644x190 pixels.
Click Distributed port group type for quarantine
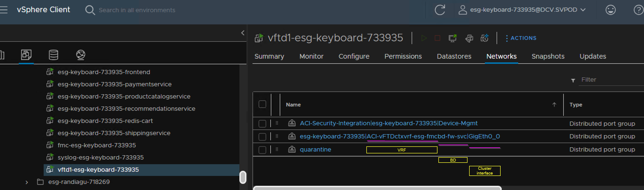pos(602,149)
